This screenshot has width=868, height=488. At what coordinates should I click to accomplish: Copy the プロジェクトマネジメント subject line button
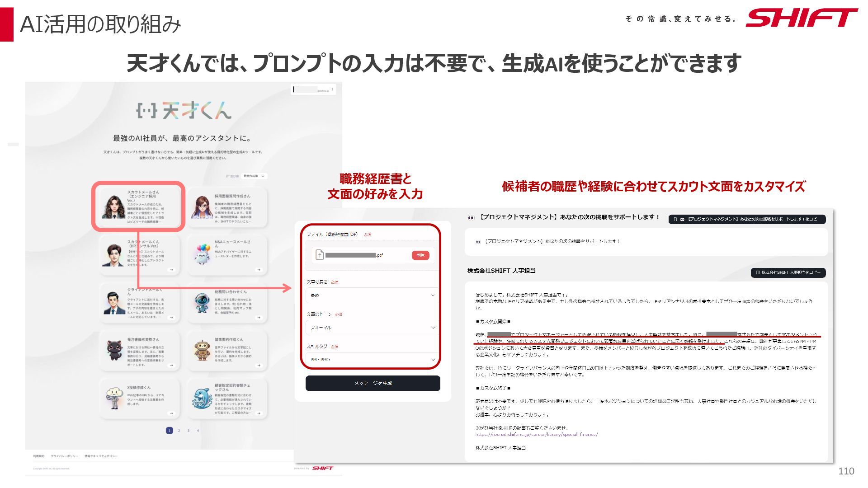coord(747,219)
